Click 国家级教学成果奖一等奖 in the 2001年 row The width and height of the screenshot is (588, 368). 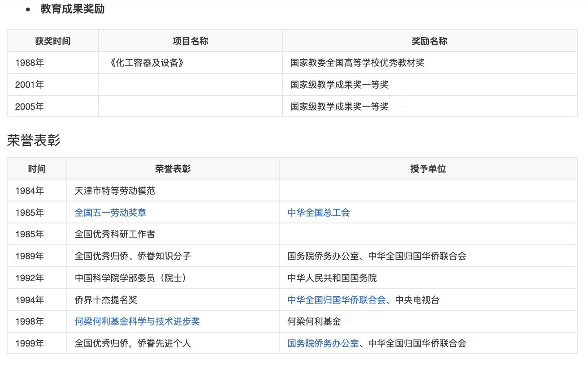339,85
